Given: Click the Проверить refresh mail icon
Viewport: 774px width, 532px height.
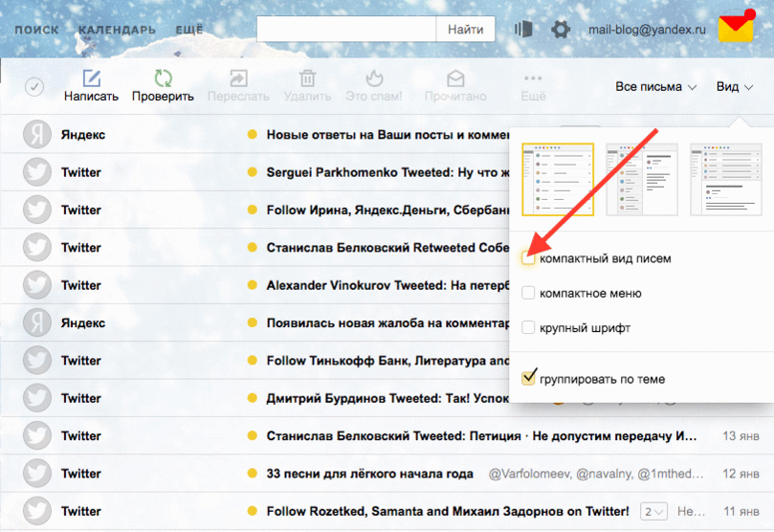Looking at the screenshot, I should coord(163,78).
